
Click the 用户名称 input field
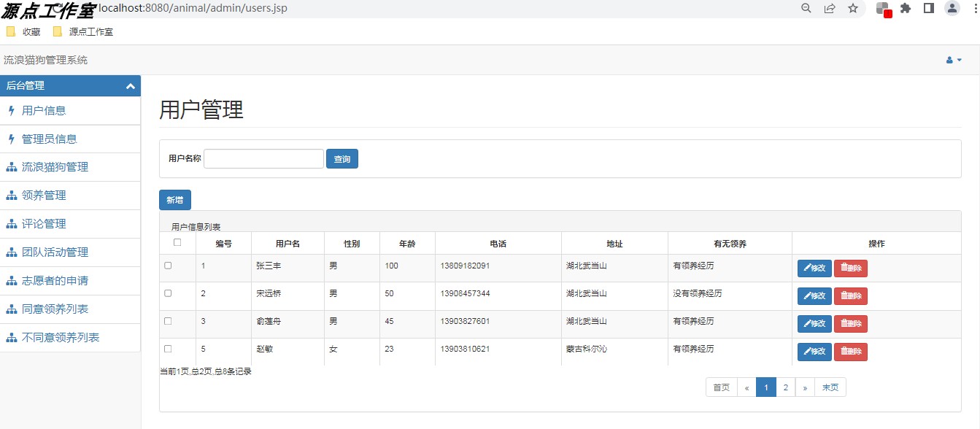[x=263, y=158]
